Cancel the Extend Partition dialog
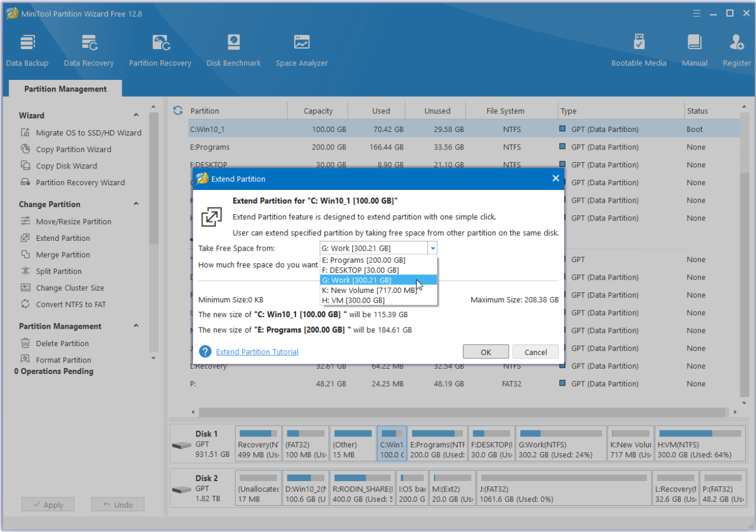The width and height of the screenshot is (756, 532). [536, 352]
